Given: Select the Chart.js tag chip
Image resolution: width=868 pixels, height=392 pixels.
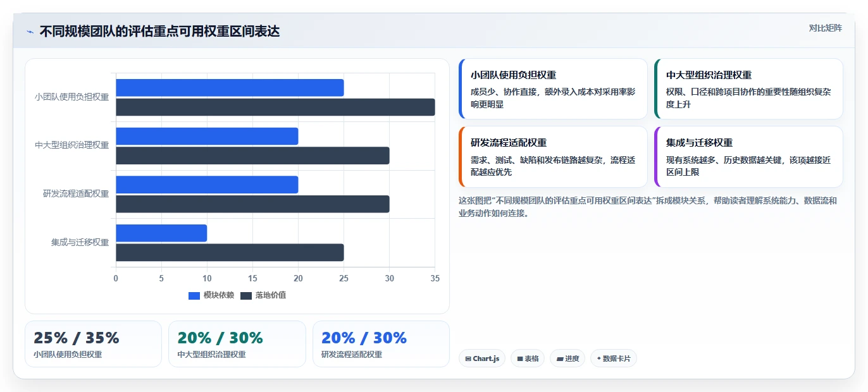Looking at the screenshot, I should tap(482, 358).
